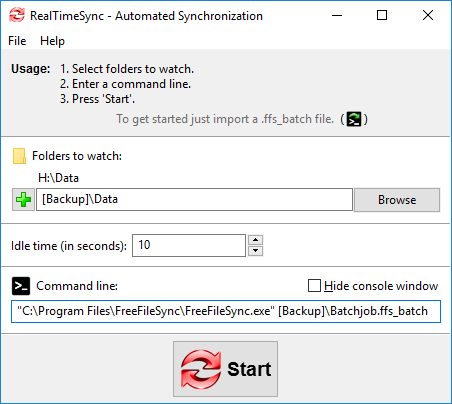Click the Start button label
This screenshot has width=452, height=404.
coord(249,369)
